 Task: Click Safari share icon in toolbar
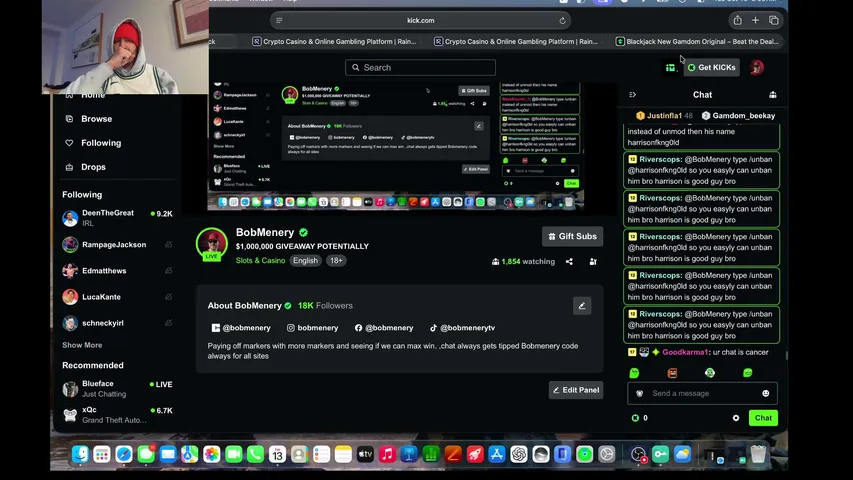(x=738, y=20)
